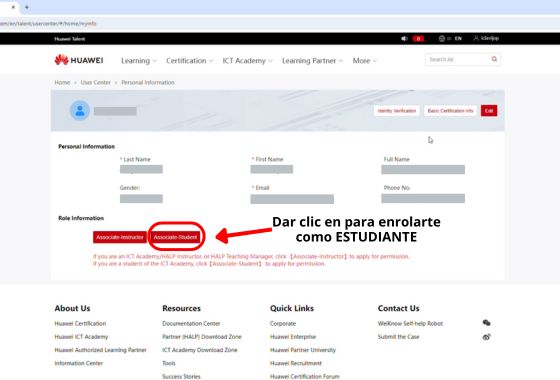560x380 pixels.
Task: Open the Tools footer link
Action: [169, 363]
